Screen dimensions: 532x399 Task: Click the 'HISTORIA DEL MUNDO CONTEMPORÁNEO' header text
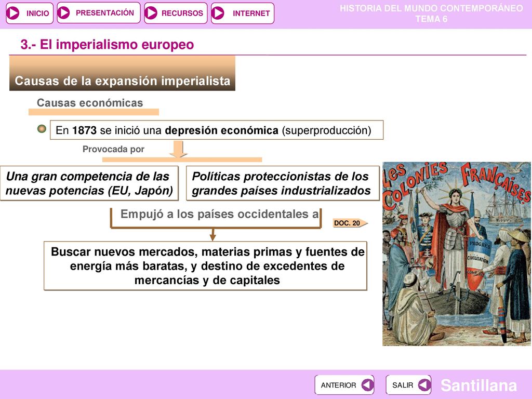(x=431, y=8)
